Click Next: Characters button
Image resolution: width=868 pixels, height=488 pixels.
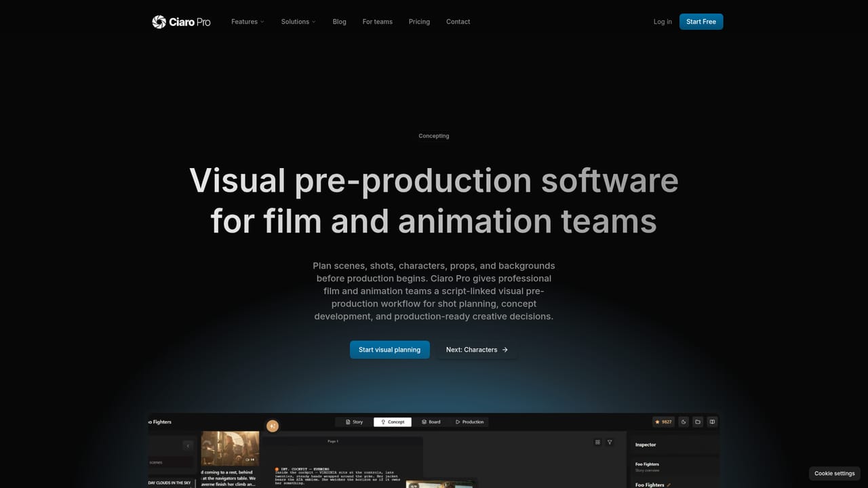point(477,350)
